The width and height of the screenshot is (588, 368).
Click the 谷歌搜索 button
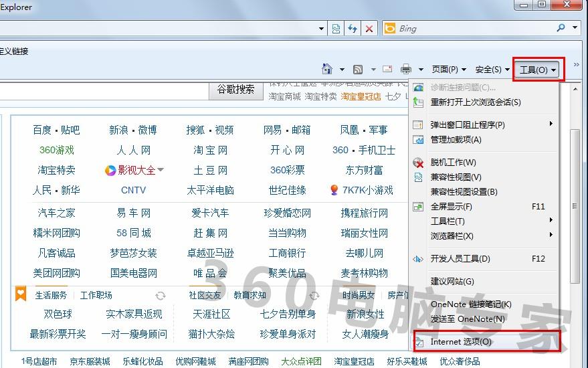(236, 89)
